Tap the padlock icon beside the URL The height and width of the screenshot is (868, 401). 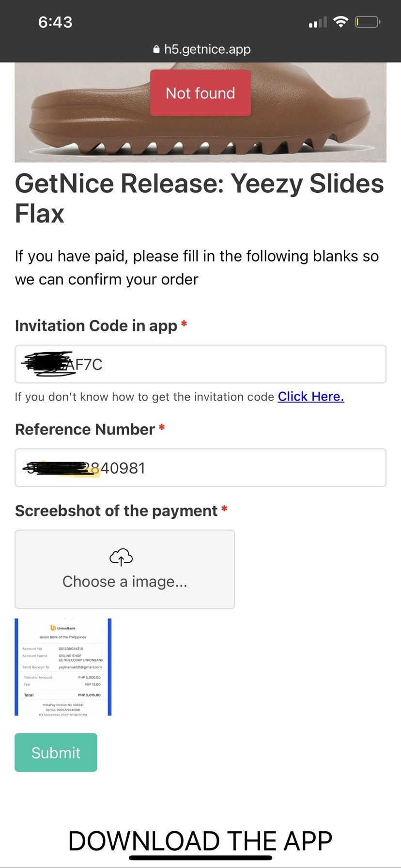click(x=156, y=49)
